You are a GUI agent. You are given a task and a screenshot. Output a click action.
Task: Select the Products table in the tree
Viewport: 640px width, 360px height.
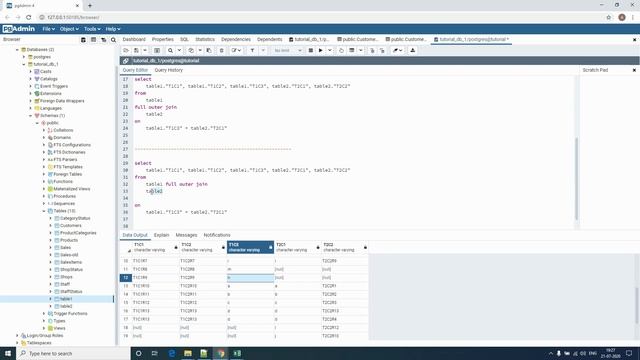click(69, 240)
